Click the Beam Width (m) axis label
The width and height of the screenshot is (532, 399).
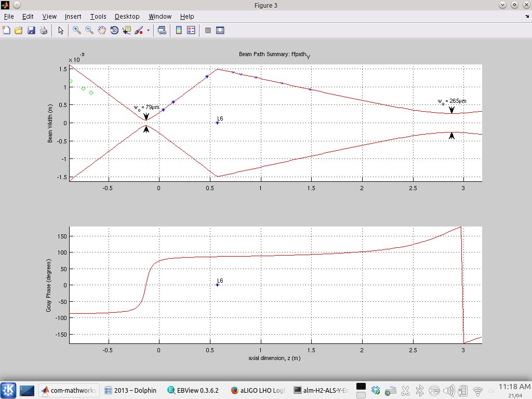tap(50, 123)
